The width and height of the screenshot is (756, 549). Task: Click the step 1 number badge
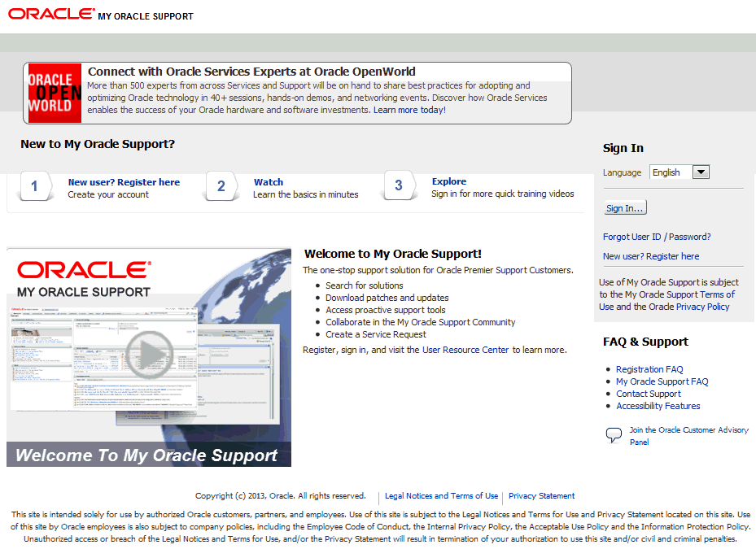pyautogui.click(x=34, y=186)
